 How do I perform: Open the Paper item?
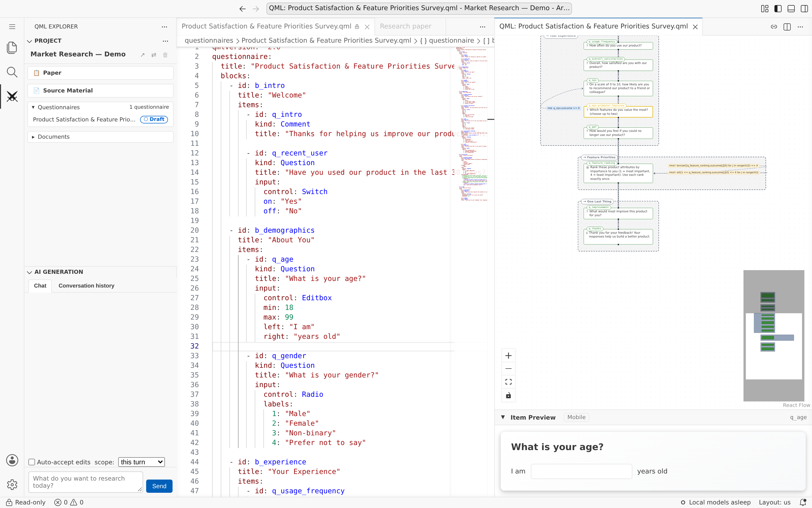[x=100, y=73]
